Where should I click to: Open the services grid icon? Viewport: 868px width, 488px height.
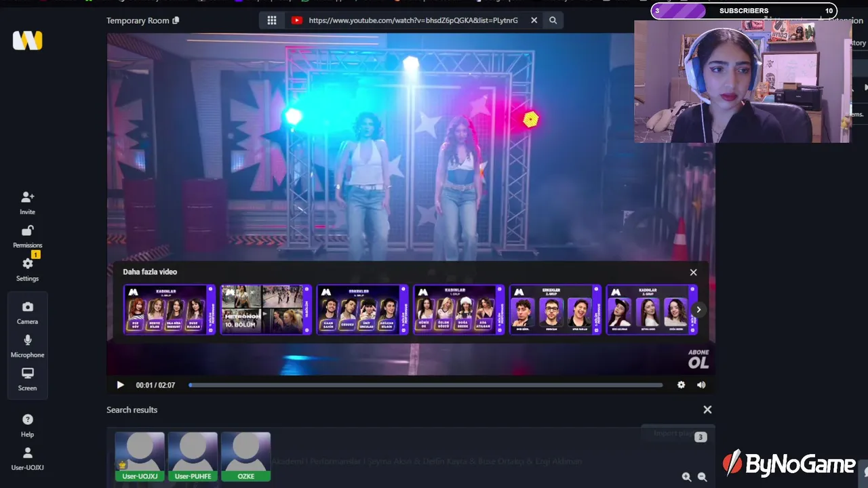coord(272,20)
